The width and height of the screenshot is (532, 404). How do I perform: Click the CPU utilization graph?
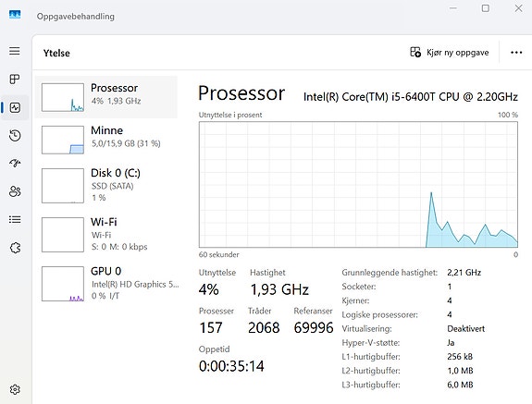358,185
